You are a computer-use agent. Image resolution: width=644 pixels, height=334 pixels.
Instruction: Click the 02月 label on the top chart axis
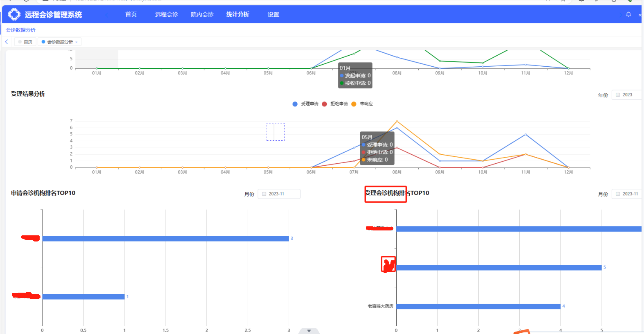[x=139, y=73]
